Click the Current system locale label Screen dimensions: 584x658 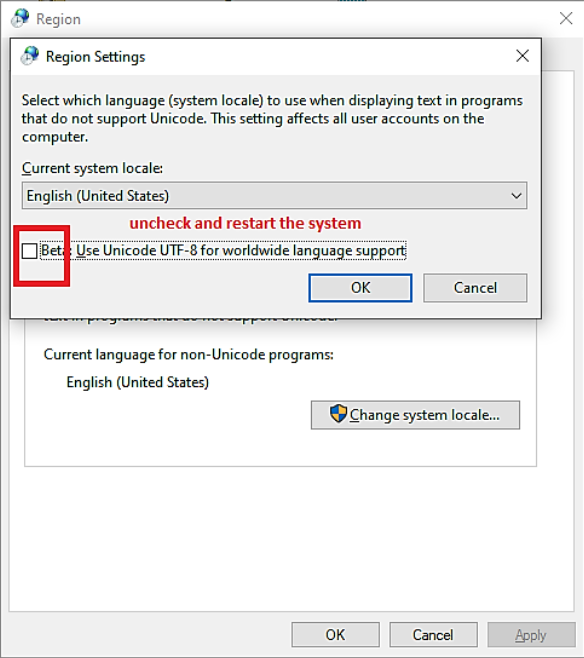tap(92, 168)
